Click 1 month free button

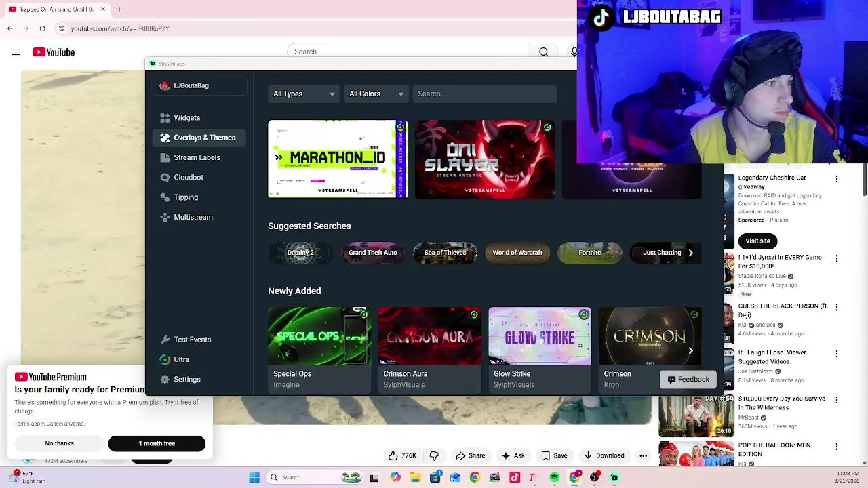coord(157,443)
